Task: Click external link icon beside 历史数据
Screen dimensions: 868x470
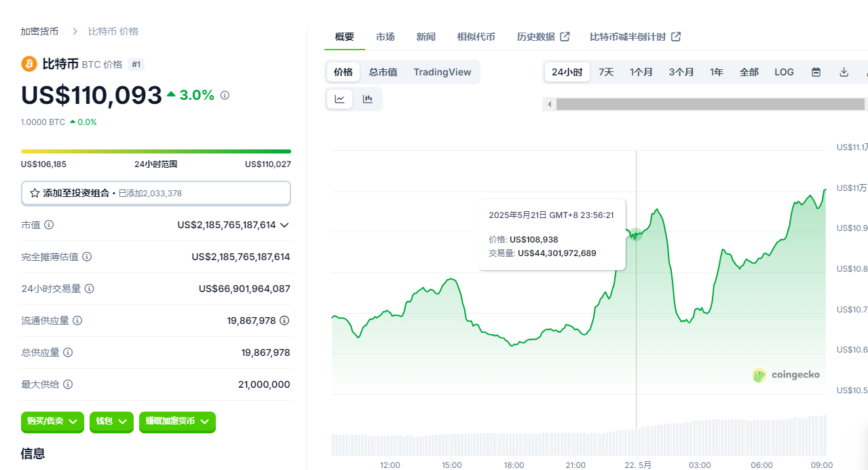Action: click(x=565, y=37)
